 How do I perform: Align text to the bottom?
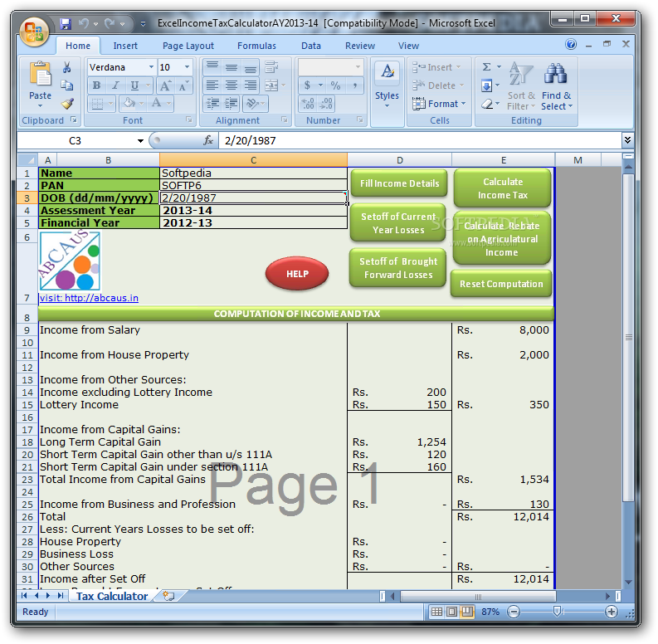(251, 67)
